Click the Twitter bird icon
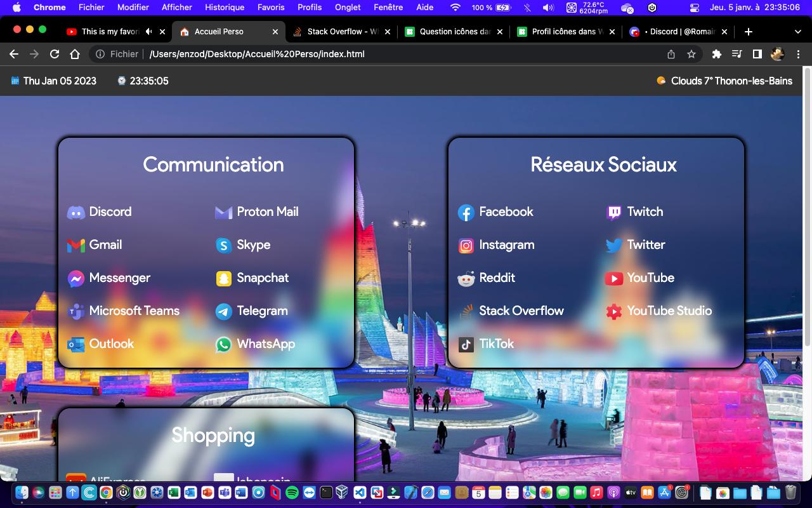 [x=614, y=245]
